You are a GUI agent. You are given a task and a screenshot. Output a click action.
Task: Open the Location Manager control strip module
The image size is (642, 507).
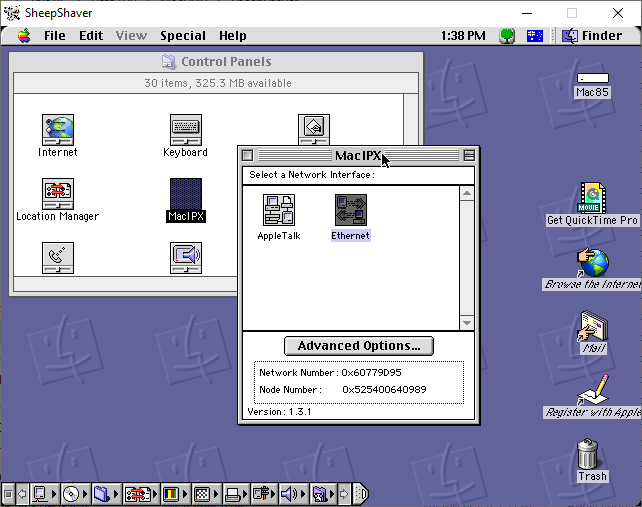[x=141, y=494]
